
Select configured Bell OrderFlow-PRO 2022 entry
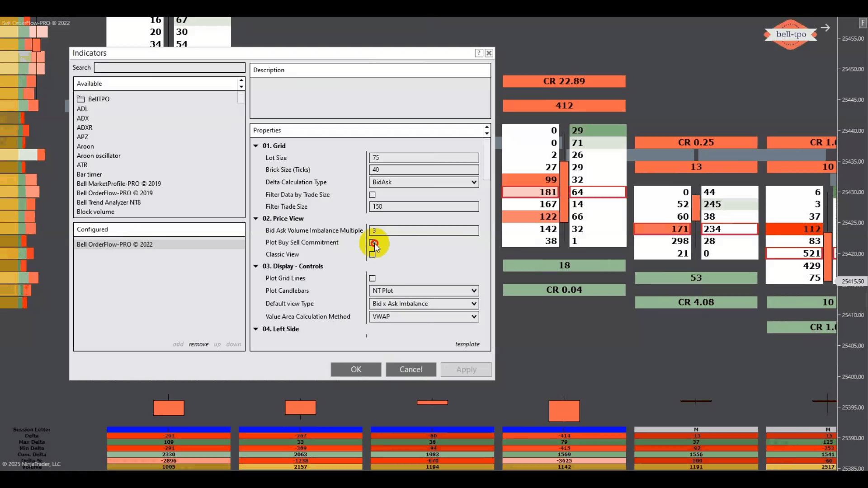[x=114, y=244]
